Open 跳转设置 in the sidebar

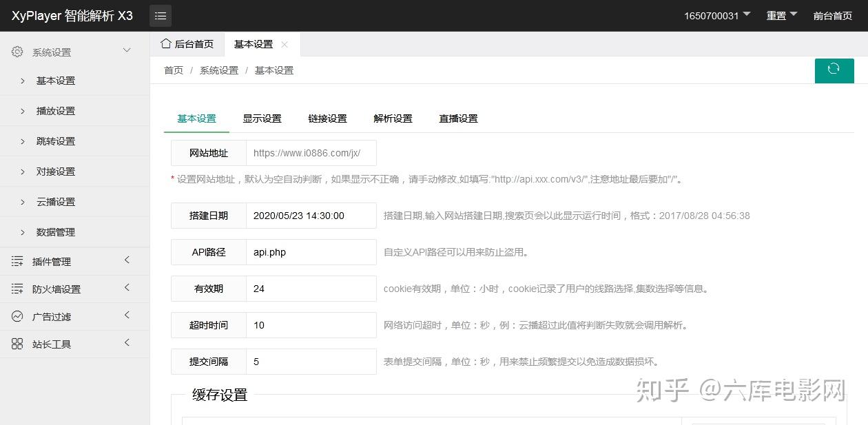pyautogui.click(x=74, y=141)
